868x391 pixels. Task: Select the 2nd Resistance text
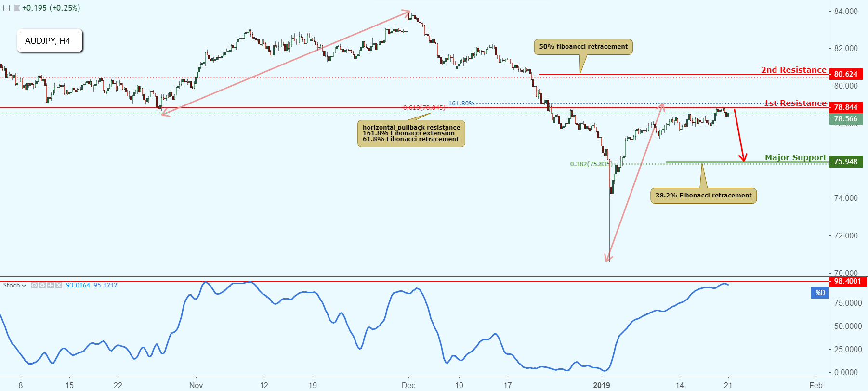tap(793, 70)
